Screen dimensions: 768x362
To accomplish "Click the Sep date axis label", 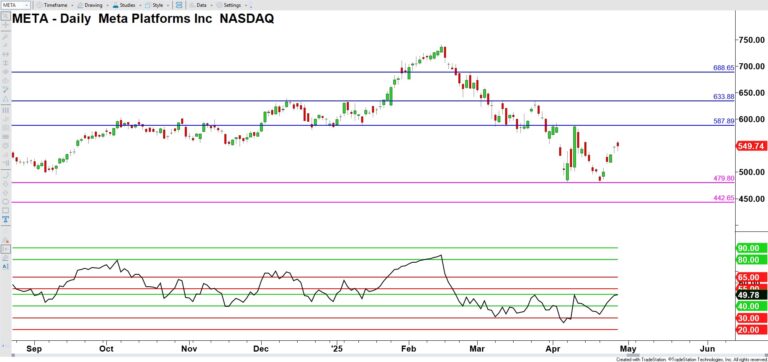I will (35, 349).
